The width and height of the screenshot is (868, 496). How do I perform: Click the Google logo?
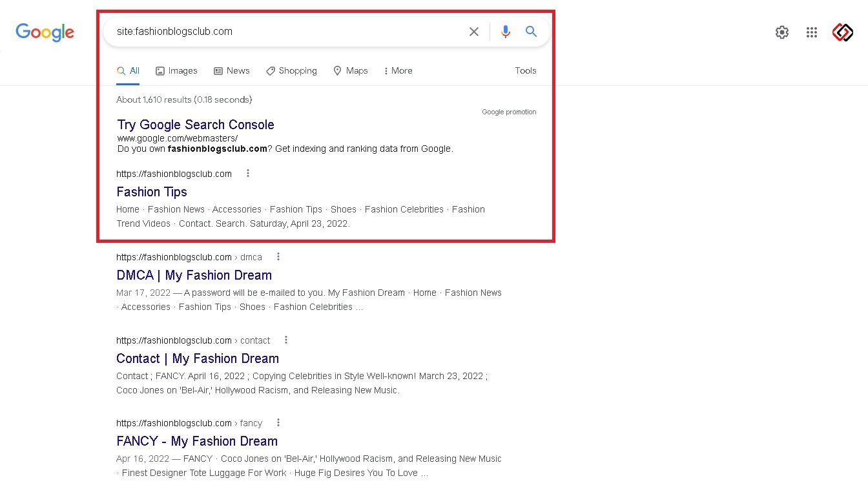pos(45,32)
